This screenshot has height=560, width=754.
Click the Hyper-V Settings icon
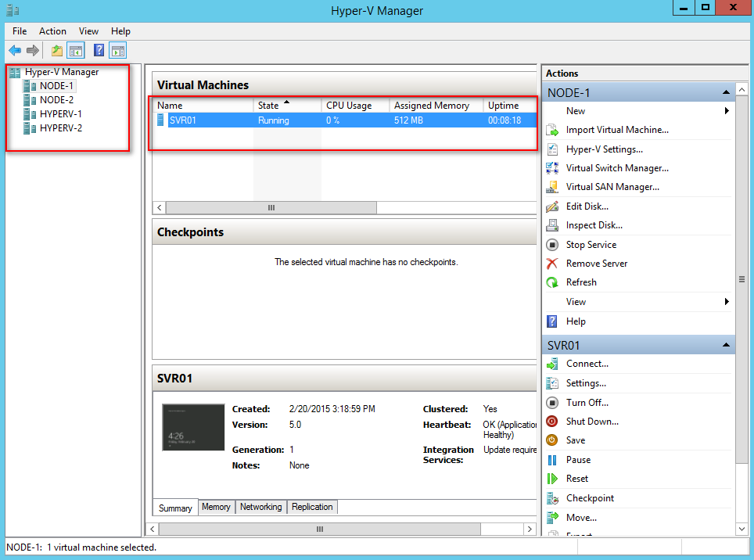pos(552,149)
